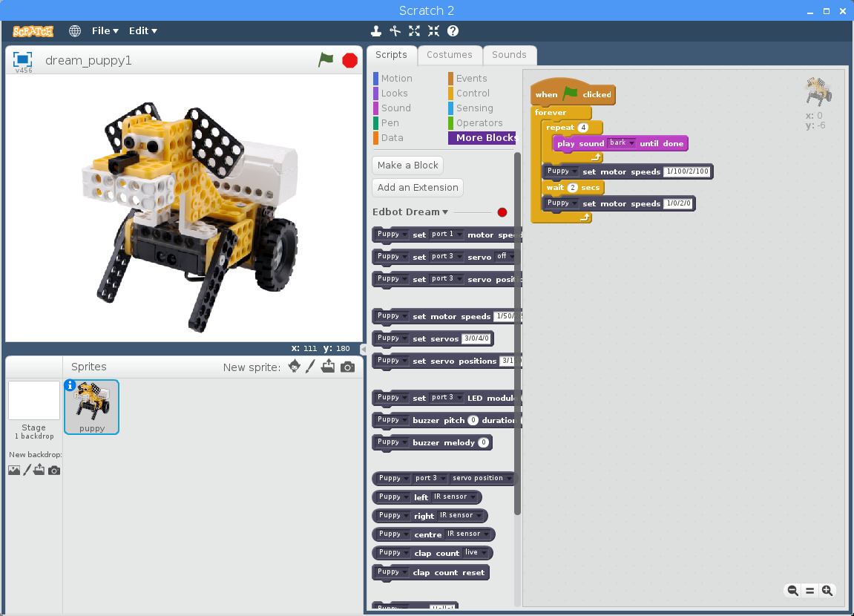
Task: Upload sprite from file
Action: pos(328,367)
